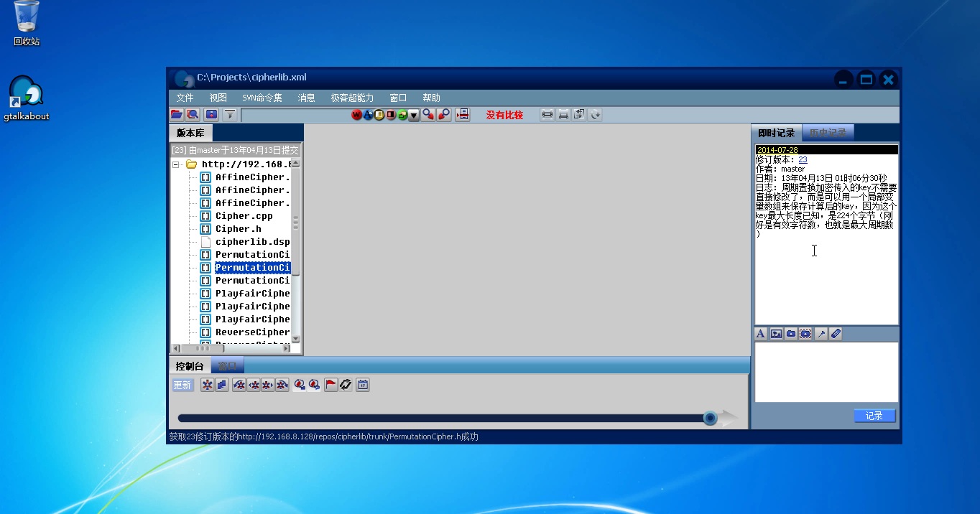Image resolution: width=980 pixels, height=514 pixels.
Task: Switch to the 即时记录 tab
Action: [777, 133]
